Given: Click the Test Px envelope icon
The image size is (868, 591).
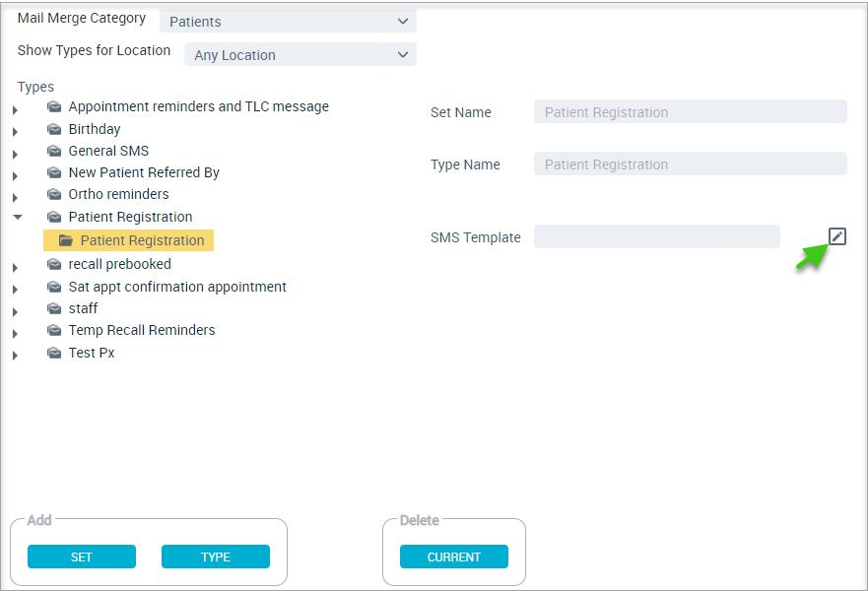Looking at the screenshot, I should [x=54, y=353].
